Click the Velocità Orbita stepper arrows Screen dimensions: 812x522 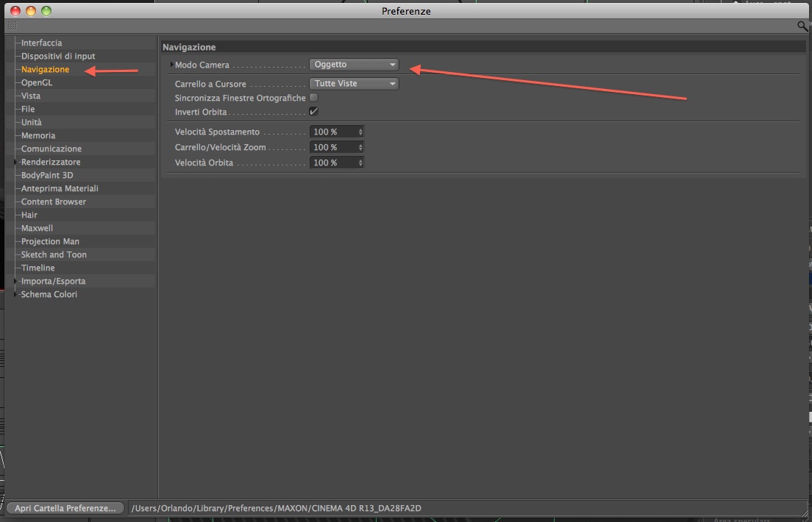pyautogui.click(x=360, y=162)
